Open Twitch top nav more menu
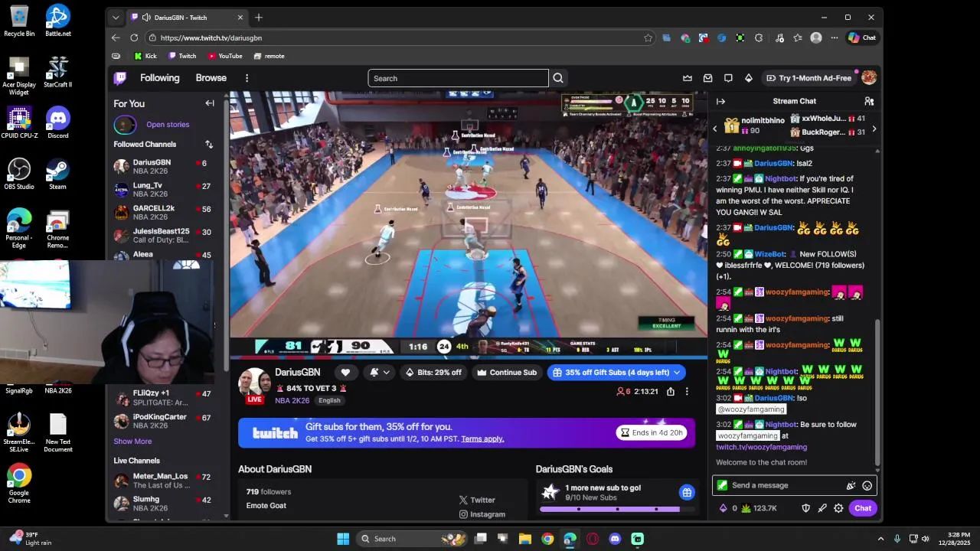This screenshot has width=980, height=551. [247, 78]
